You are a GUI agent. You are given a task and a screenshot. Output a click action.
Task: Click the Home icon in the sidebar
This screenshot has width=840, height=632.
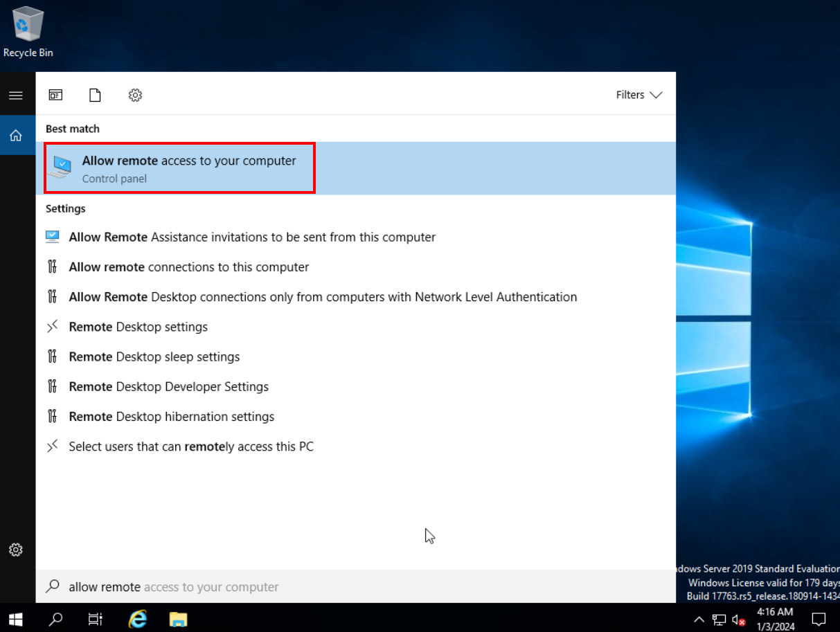point(15,136)
